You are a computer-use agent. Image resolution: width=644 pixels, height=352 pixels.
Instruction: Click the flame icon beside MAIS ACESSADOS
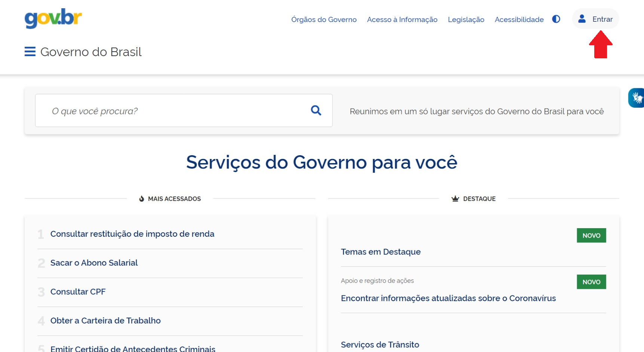(x=142, y=199)
